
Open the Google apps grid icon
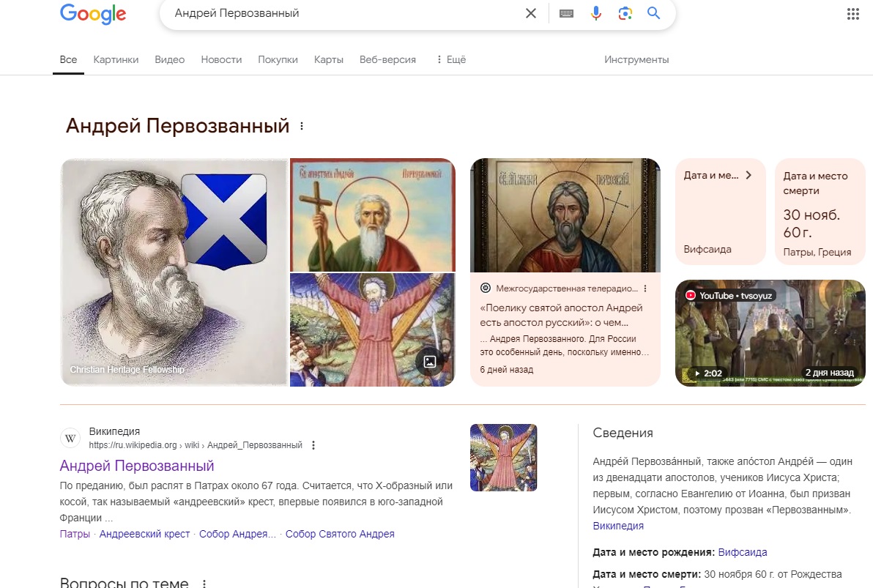point(853,14)
